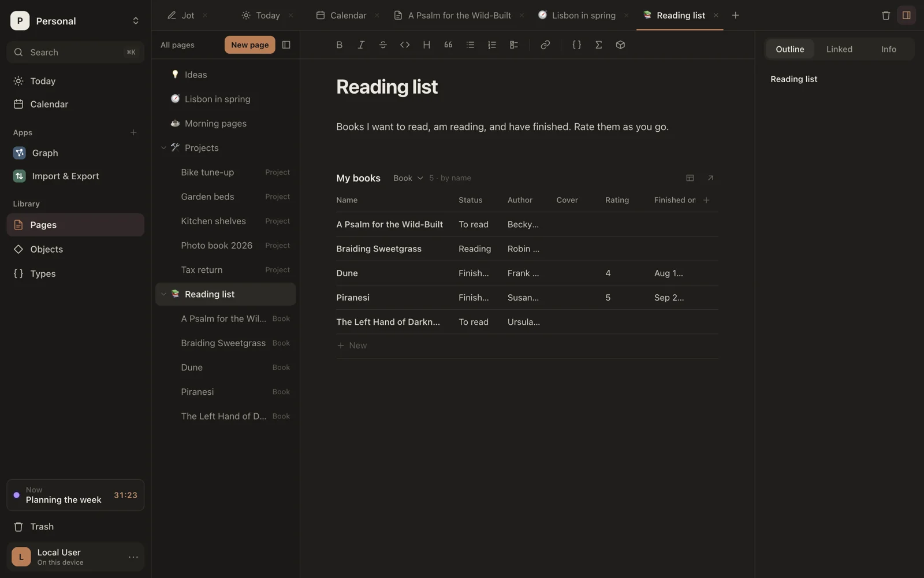Create a numbered list
This screenshot has height=578, width=924.
pyautogui.click(x=492, y=45)
